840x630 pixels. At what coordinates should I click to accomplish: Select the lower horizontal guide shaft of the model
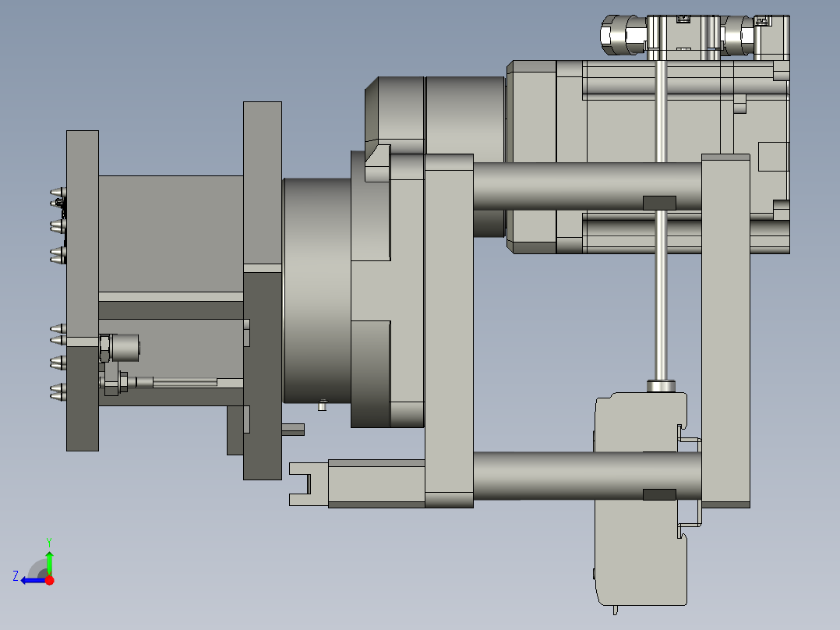588,476
